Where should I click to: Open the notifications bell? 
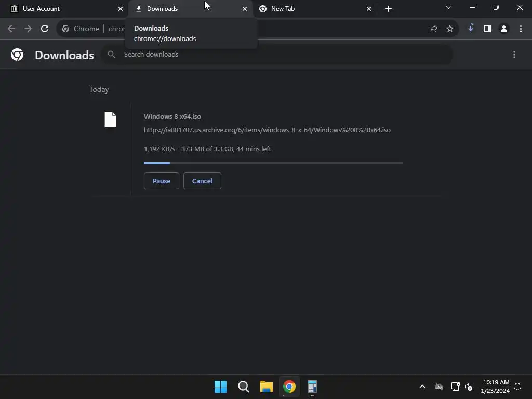tap(518, 387)
